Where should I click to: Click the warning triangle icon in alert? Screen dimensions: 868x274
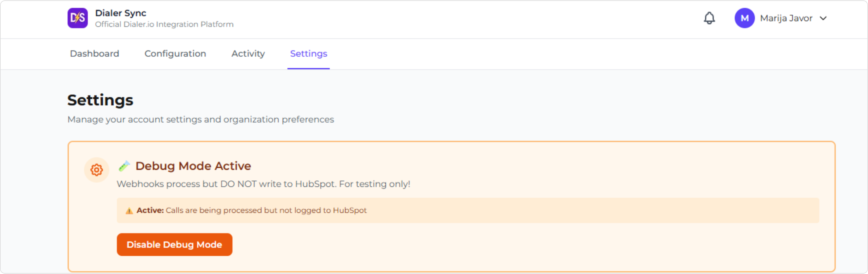click(129, 211)
